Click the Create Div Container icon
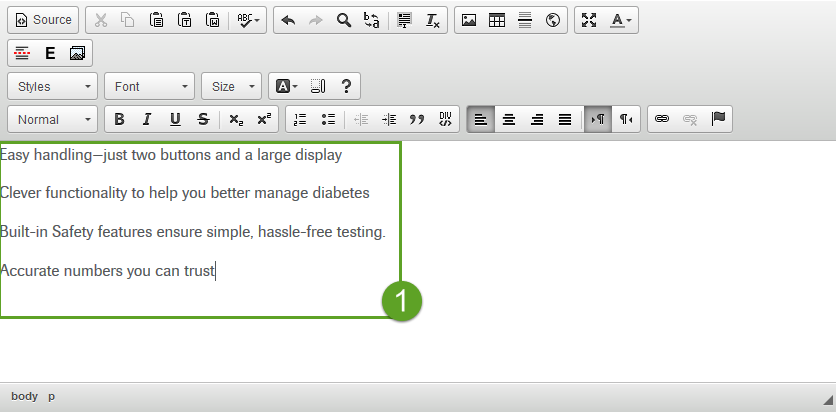This screenshot has width=836, height=412. tap(445, 119)
